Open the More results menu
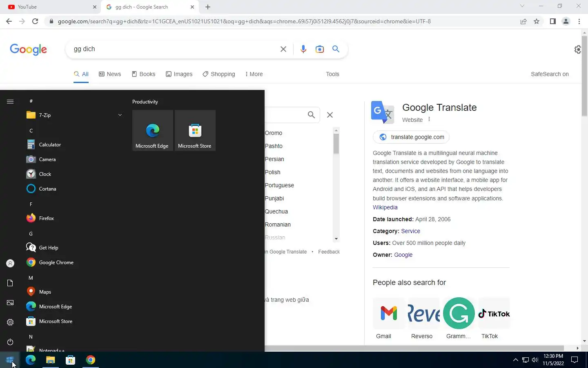Viewport: 588px width, 368px height. pyautogui.click(x=254, y=74)
